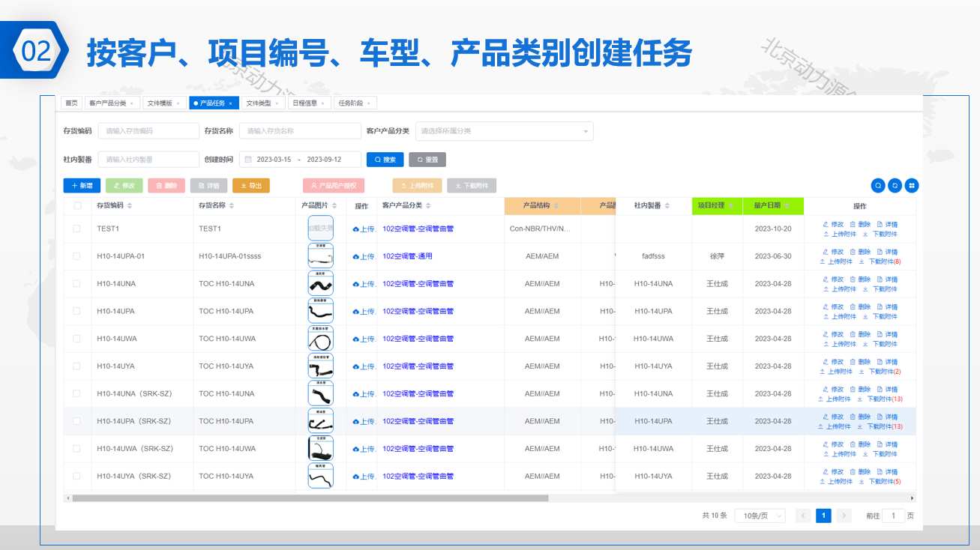Expand the 10条/页 page size dropdown
Viewport: 980px width, 550px height.
(760, 516)
